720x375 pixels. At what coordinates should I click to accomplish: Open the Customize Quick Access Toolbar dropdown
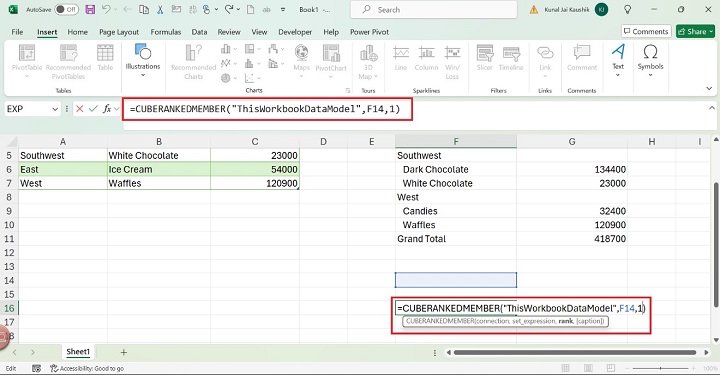(x=283, y=10)
